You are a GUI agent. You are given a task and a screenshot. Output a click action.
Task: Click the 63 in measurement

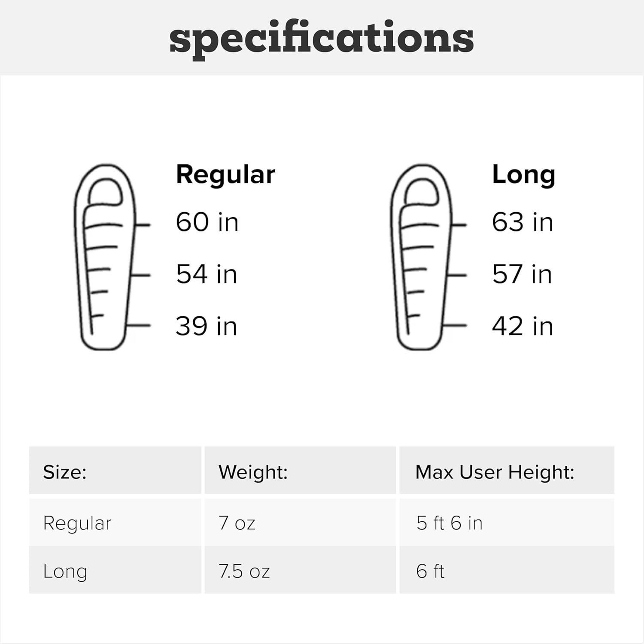pyautogui.click(x=522, y=222)
